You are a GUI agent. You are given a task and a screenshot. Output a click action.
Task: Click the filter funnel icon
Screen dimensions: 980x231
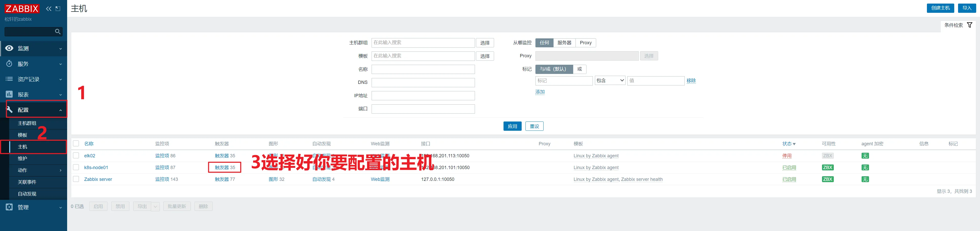coord(969,25)
